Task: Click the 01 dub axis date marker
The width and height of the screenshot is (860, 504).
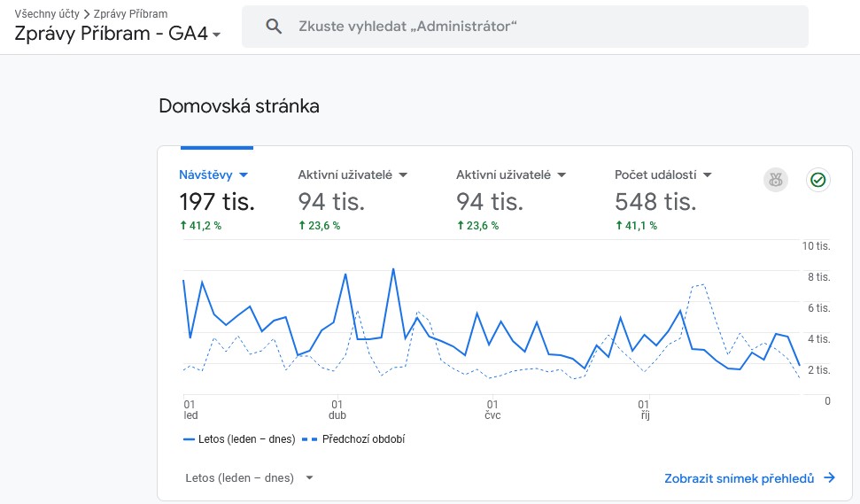Action: 337,409
